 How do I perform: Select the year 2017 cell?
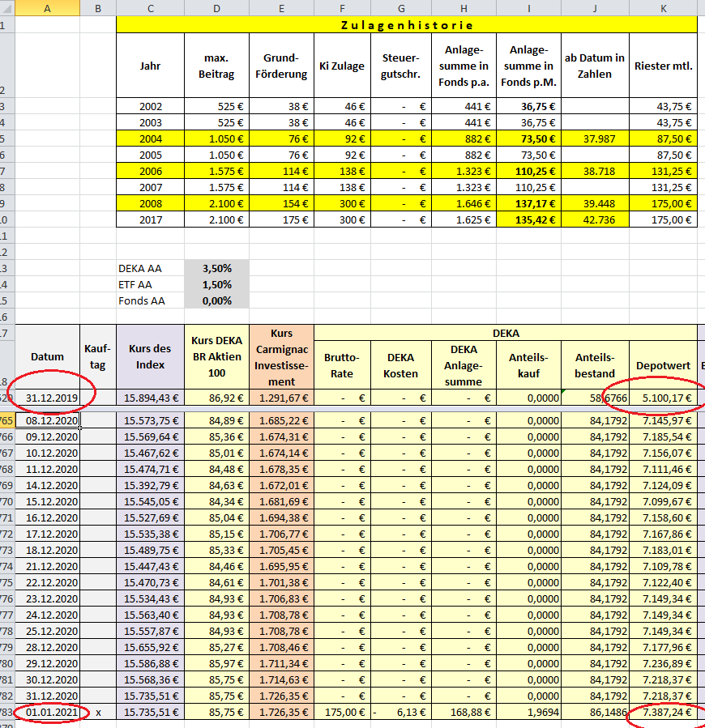[151, 219]
